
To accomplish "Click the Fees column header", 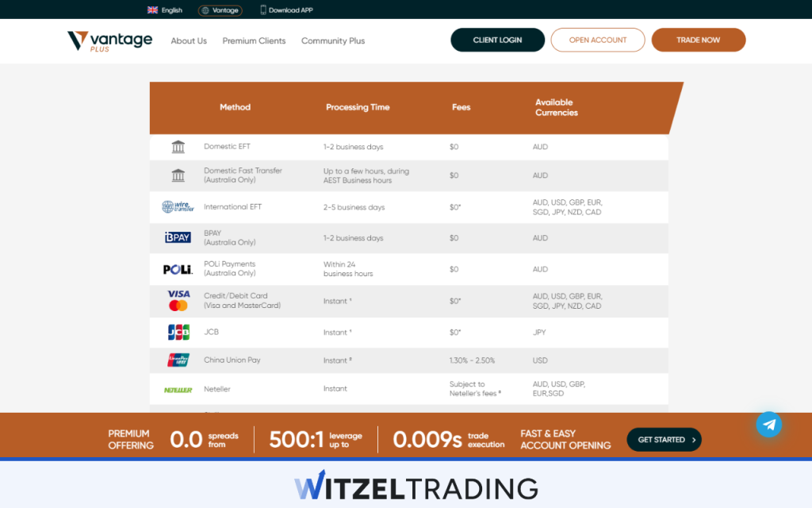I will point(461,107).
